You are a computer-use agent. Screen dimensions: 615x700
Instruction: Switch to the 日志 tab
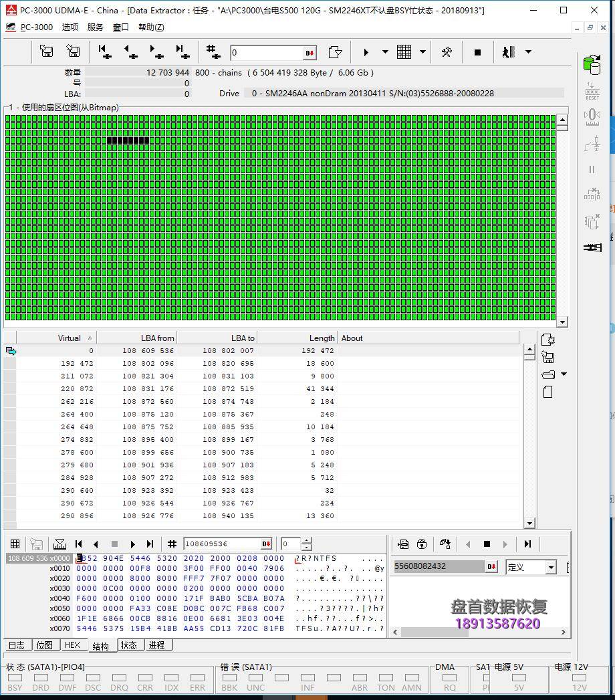click(17, 645)
